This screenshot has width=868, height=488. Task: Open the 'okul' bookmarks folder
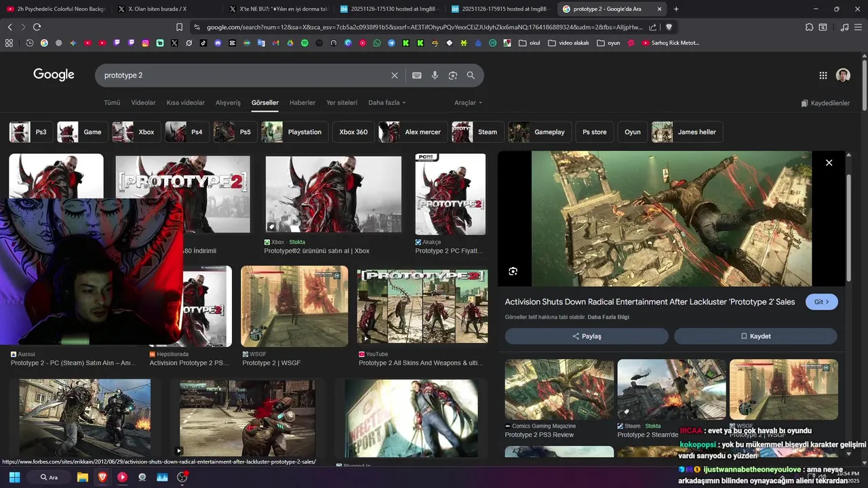(529, 43)
